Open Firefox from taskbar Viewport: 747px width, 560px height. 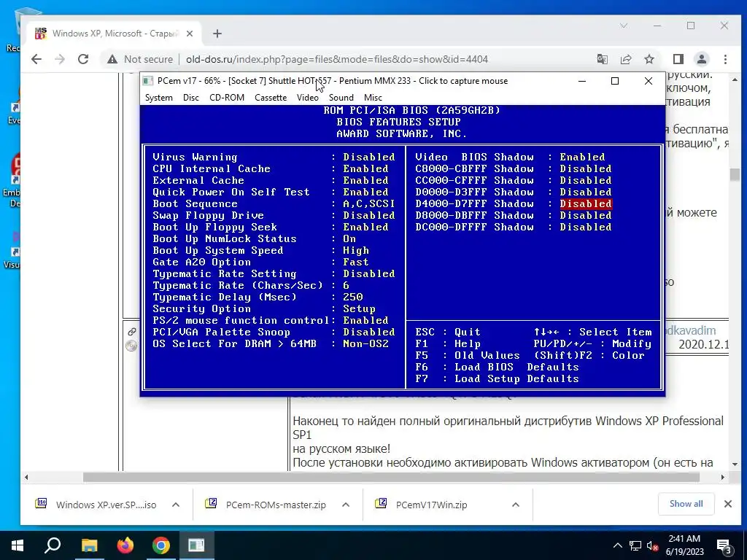(x=125, y=545)
